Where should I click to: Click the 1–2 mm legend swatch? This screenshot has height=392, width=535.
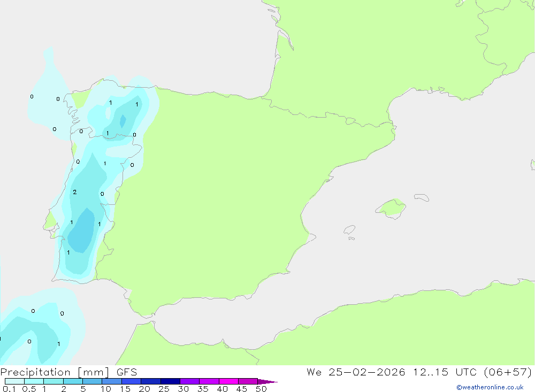[x=53, y=381]
